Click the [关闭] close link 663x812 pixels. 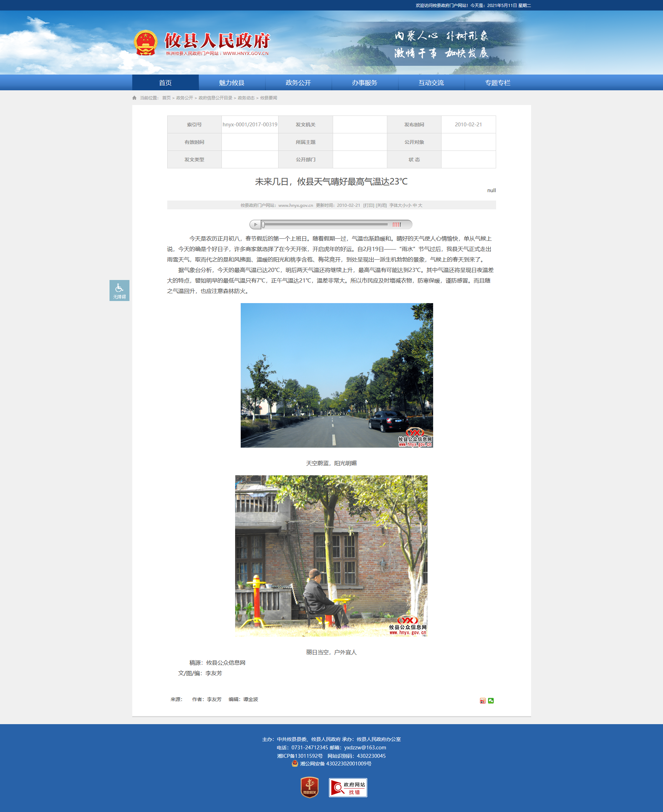click(x=381, y=205)
